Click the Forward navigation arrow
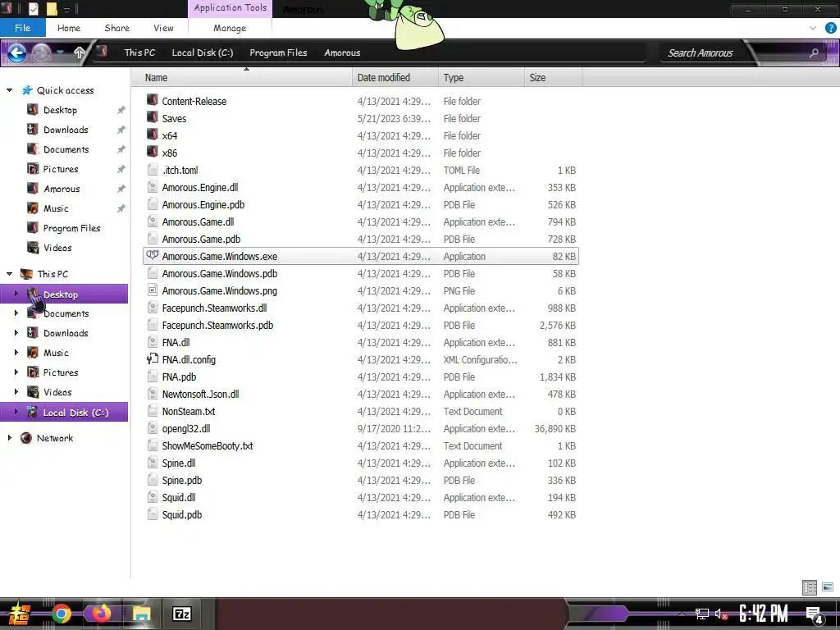The width and height of the screenshot is (840, 630). pos(41,52)
